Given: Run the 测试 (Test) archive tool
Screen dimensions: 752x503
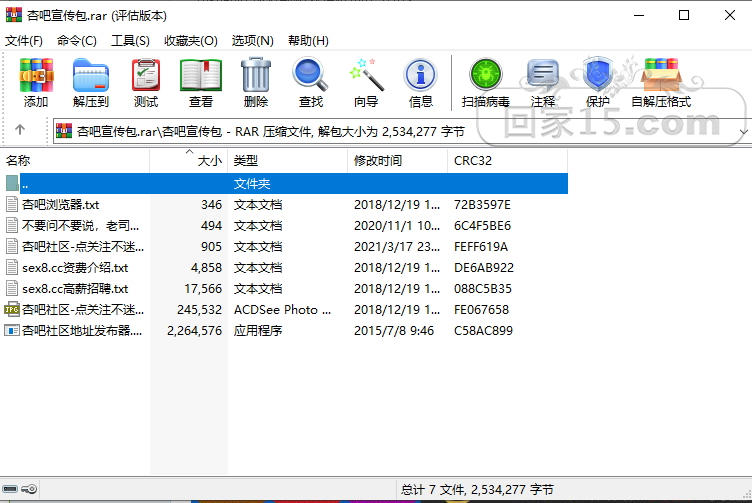Looking at the screenshot, I should [x=146, y=75].
